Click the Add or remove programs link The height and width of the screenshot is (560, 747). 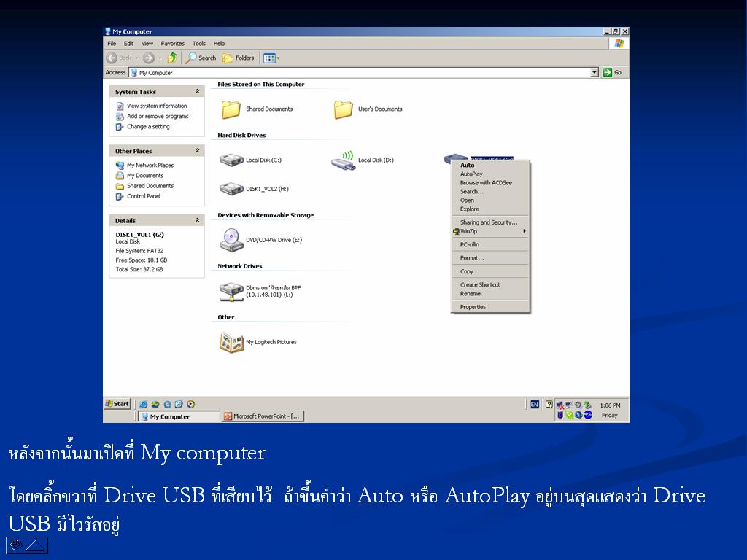158,116
